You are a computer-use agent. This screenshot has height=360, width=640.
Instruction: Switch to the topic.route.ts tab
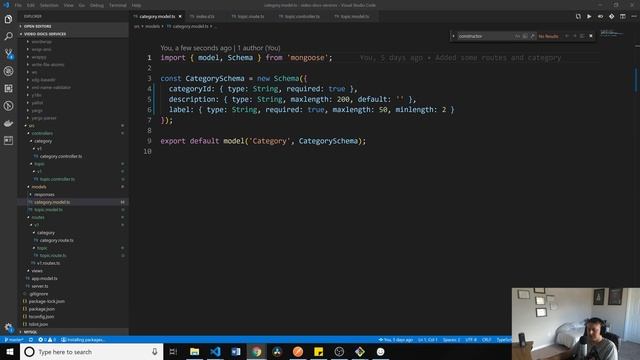pyautogui.click(x=251, y=17)
